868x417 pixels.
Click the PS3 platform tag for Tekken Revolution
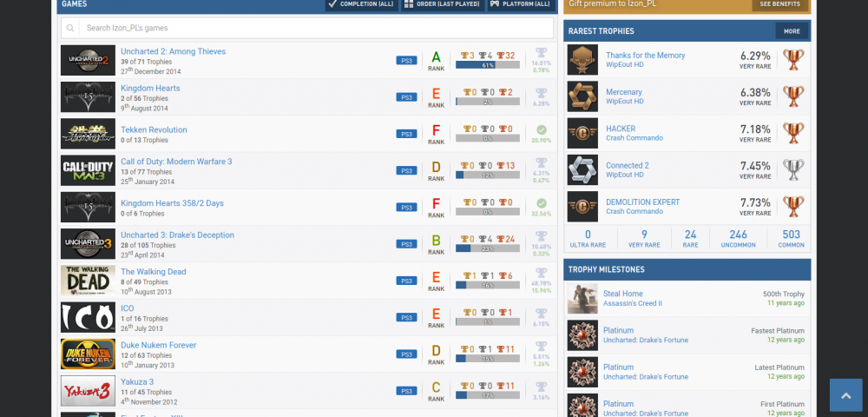pos(406,134)
